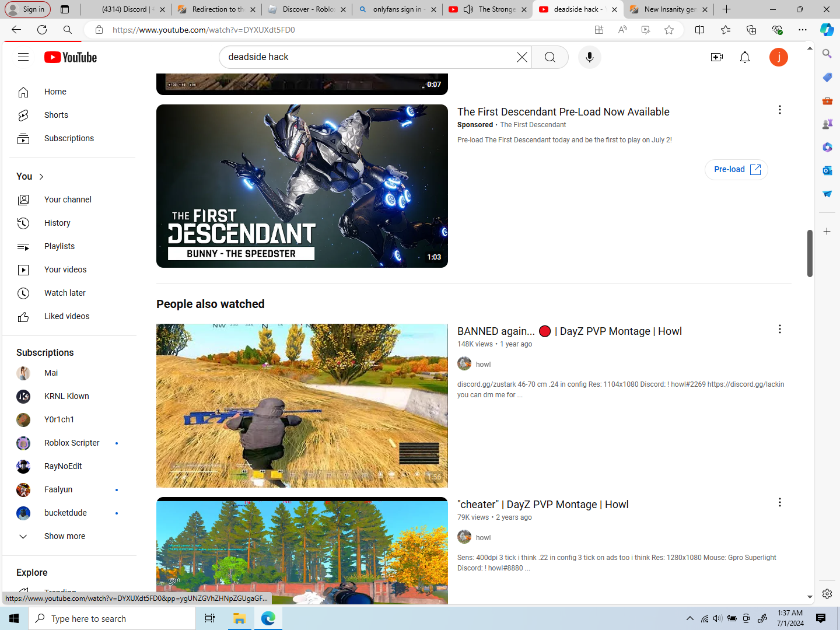Image resolution: width=840 pixels, height=630 pixels.
Task: Open YouTube notifications bell
Action: coord(745,57)
